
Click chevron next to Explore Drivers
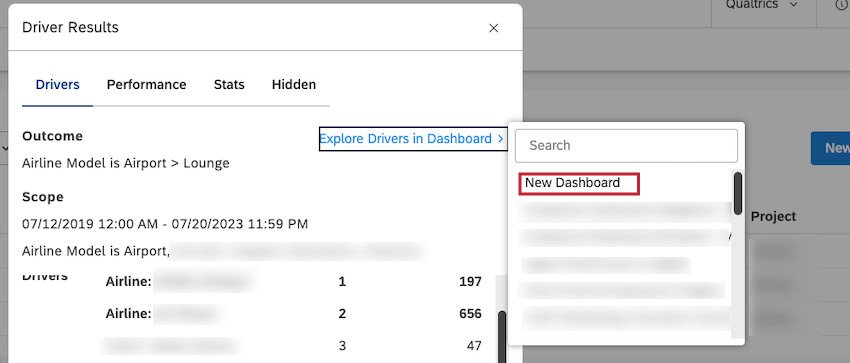[x=500, y=139]
